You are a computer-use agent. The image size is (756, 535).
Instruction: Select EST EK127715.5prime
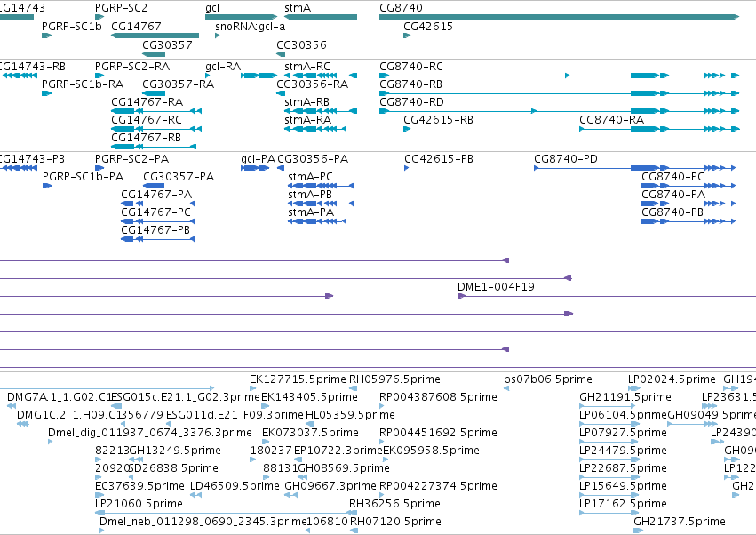coord(252,388)
